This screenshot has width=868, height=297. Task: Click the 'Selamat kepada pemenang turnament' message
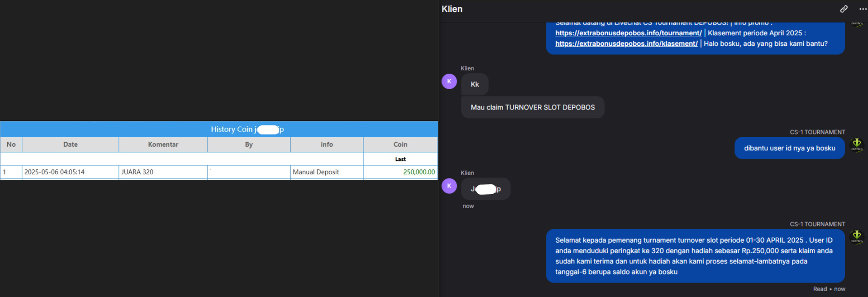695,256
